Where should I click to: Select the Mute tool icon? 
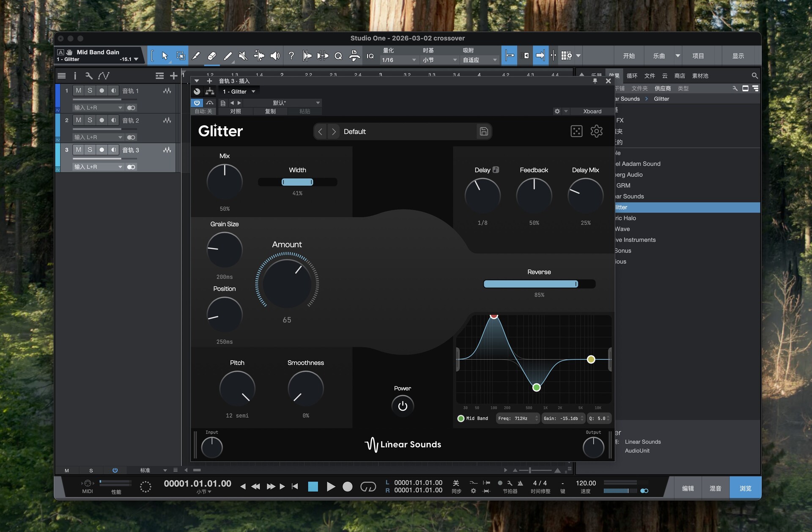click(x=243, y=56)
